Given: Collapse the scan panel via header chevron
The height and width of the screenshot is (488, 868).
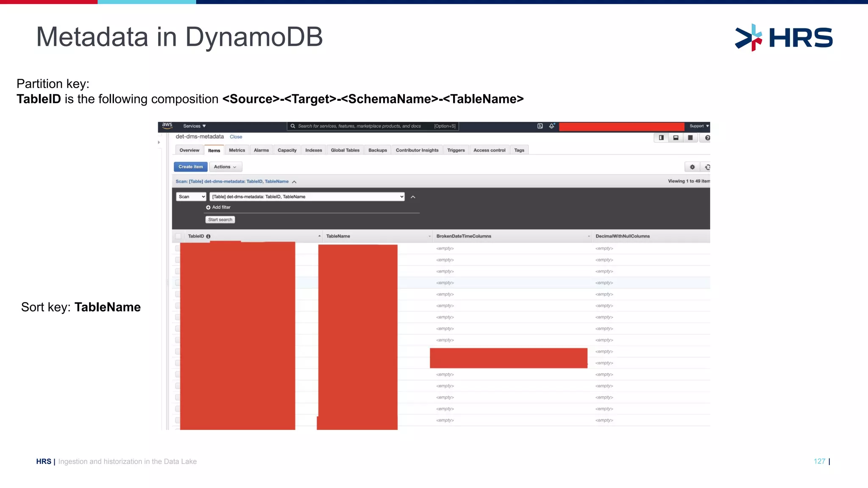Looking at the screenshot, I should click(x=294, y=182).
